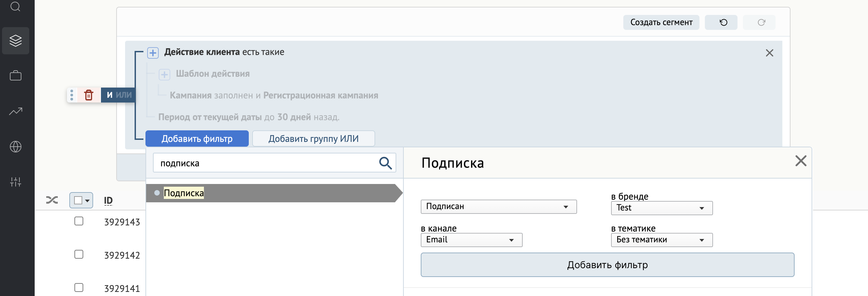Viewport: 868px width, 296px height.
Task: Open the sliders settings icon in sidebar
Action: pyautogui.click(x=16, y=182)
